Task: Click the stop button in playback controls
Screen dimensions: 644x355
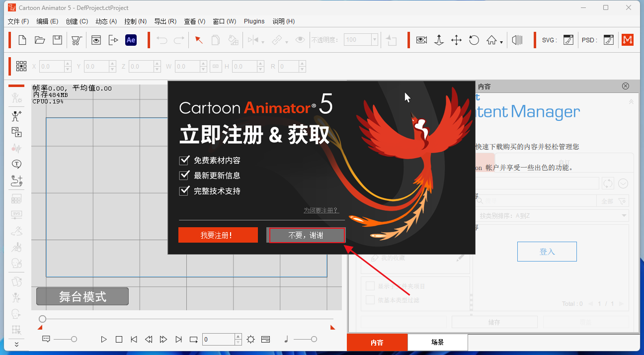Action: coord(119,340)
